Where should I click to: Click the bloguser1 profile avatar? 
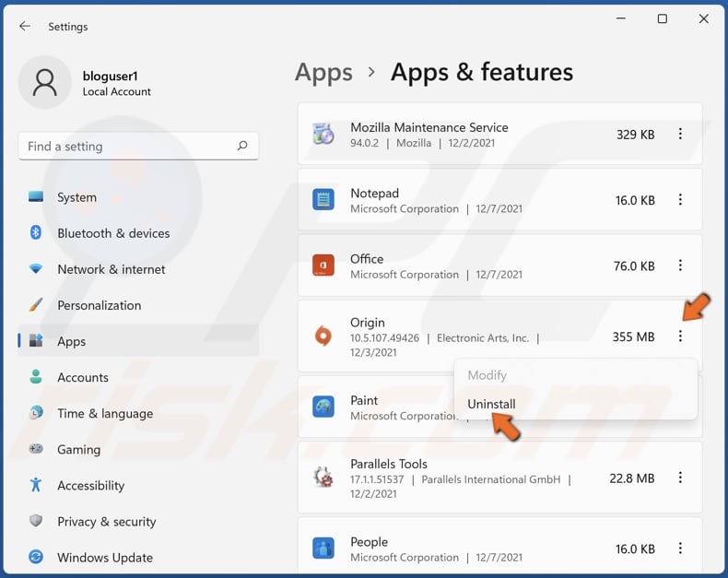coord(45,83)
